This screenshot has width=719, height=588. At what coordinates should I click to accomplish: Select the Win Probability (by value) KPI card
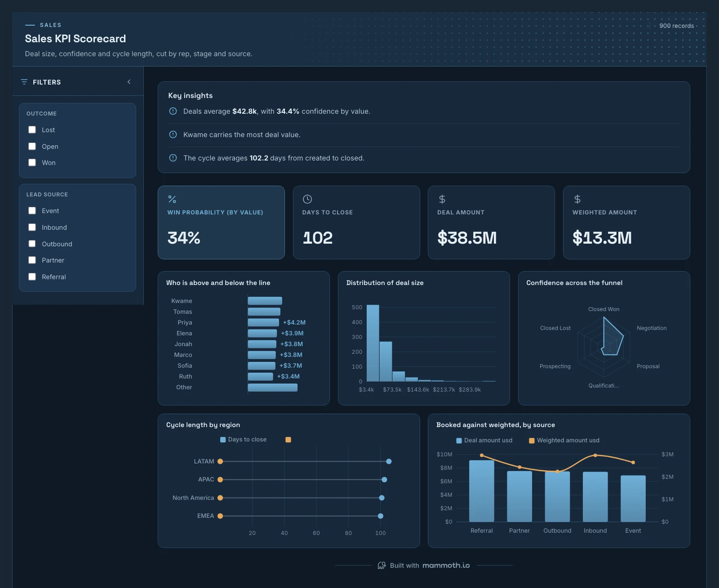pos(221,223)
